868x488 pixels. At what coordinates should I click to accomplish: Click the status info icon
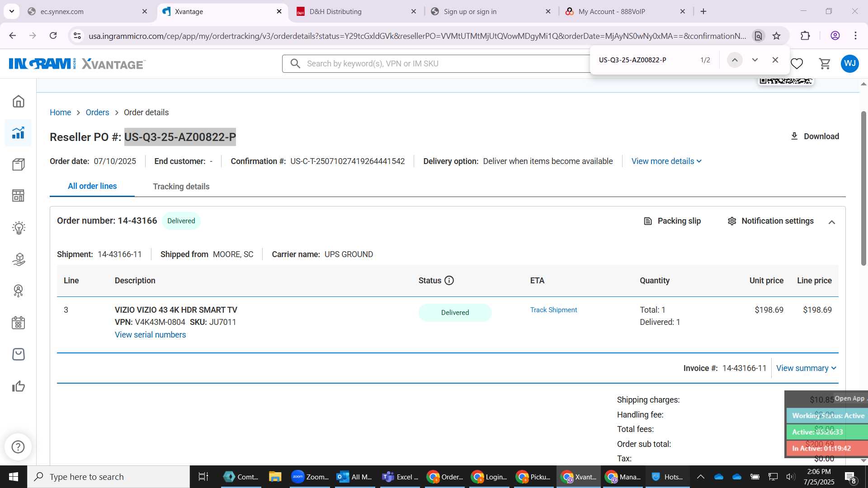coord(449,281)
